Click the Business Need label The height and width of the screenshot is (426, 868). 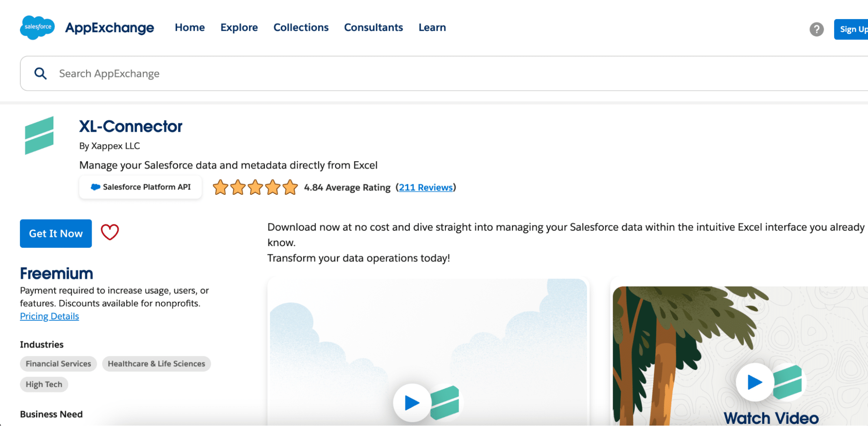click(x=51, y=414)
